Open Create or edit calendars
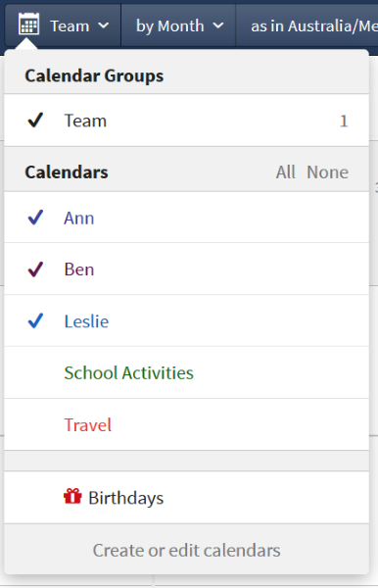 point(187,550)
